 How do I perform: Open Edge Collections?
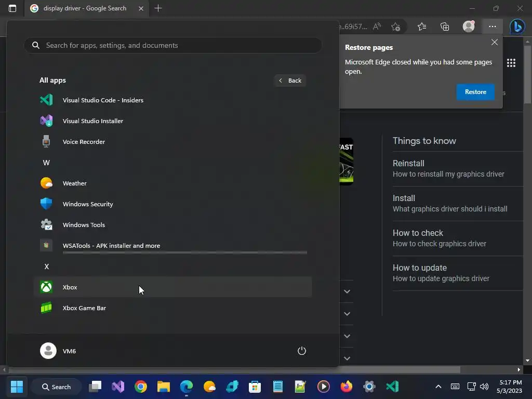445,26
